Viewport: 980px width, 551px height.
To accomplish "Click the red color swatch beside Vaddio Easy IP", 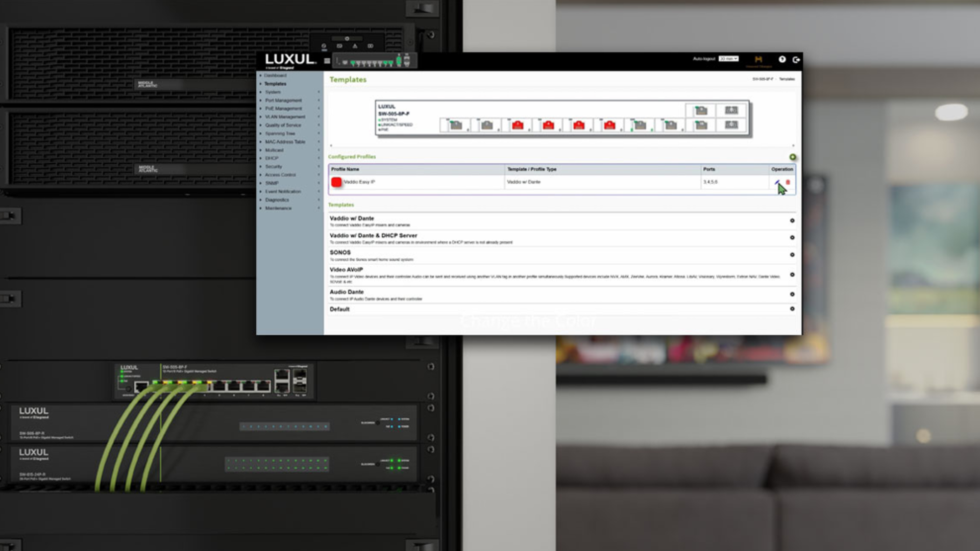I will [x=336, y=182].
